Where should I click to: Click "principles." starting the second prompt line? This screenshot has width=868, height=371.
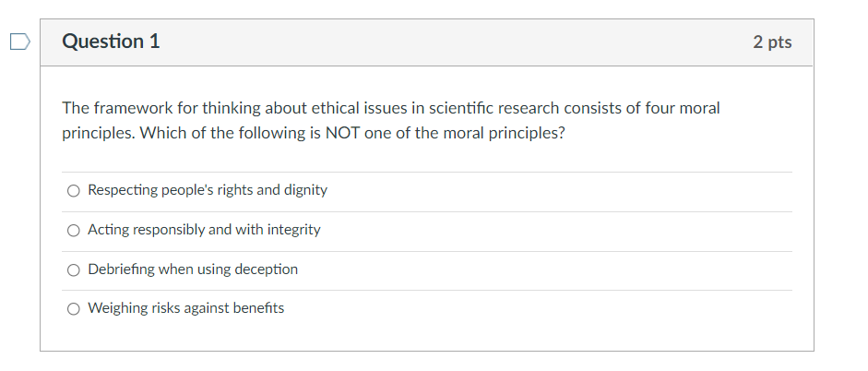(x=98, y=132)
